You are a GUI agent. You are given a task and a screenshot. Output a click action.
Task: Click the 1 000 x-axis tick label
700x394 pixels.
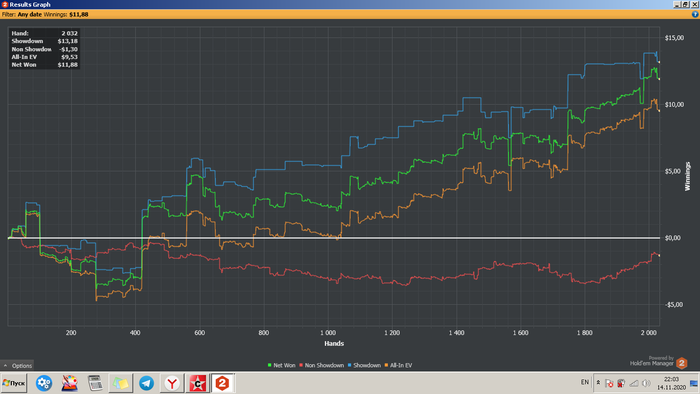328,333
